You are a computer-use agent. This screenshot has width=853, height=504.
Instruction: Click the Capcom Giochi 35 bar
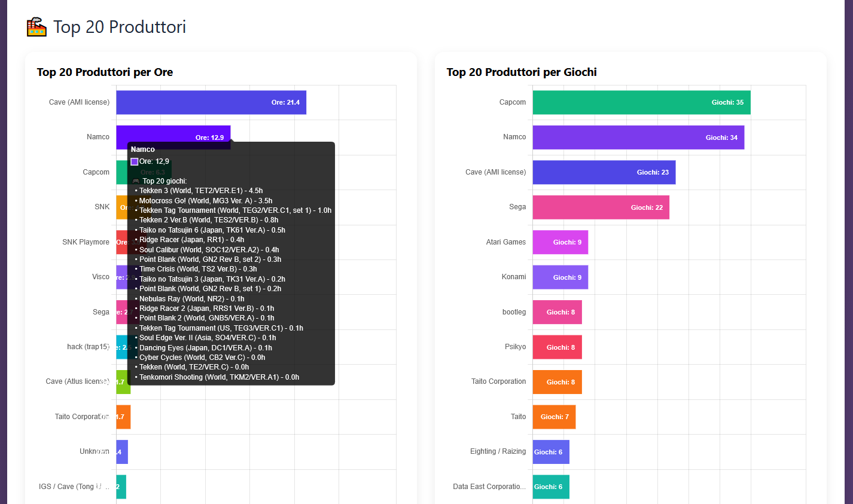(x=642, y=102)
